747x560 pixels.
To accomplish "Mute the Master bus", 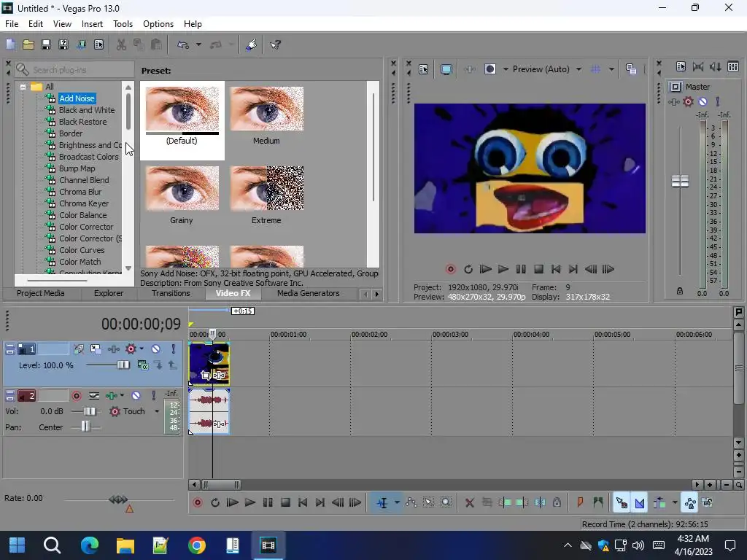I will [703, 101].
